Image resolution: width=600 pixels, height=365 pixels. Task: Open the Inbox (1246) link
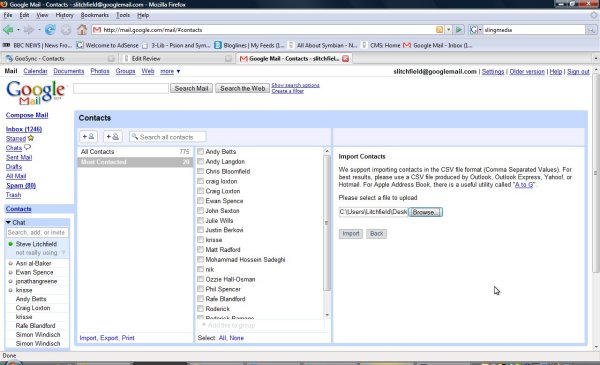coord(24,129)
